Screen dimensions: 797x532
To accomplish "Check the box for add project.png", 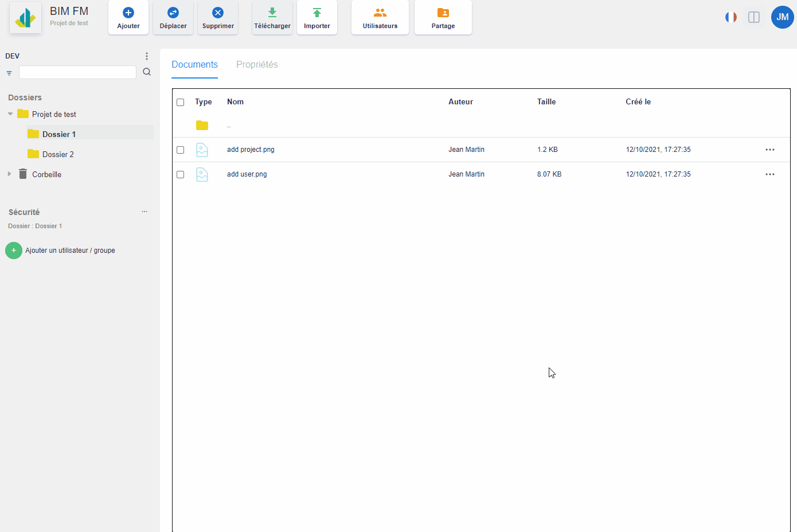I will click(181, 150).
